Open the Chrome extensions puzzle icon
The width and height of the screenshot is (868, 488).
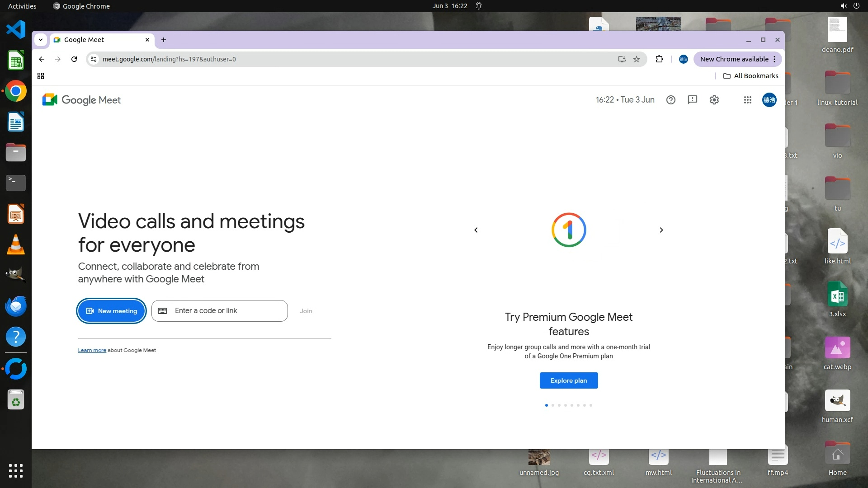(x=659, y=59)
